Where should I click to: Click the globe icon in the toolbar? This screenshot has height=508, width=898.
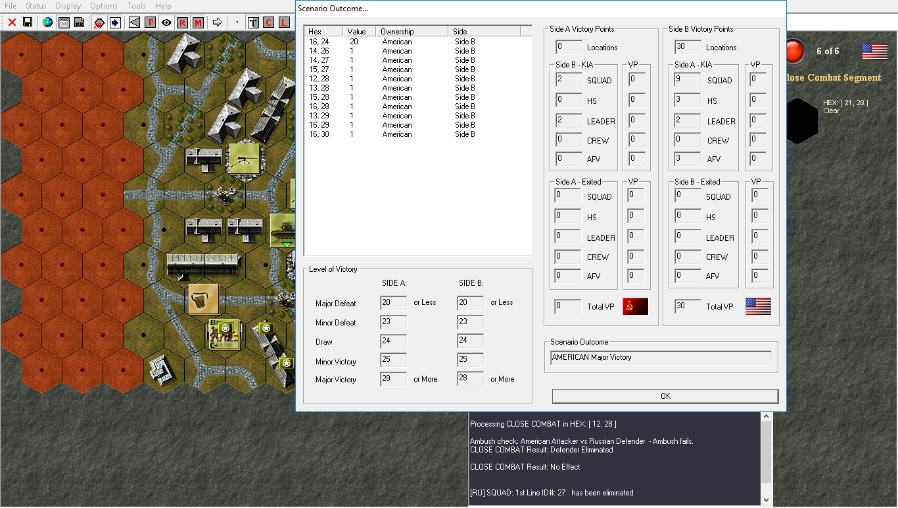point(48,22)
